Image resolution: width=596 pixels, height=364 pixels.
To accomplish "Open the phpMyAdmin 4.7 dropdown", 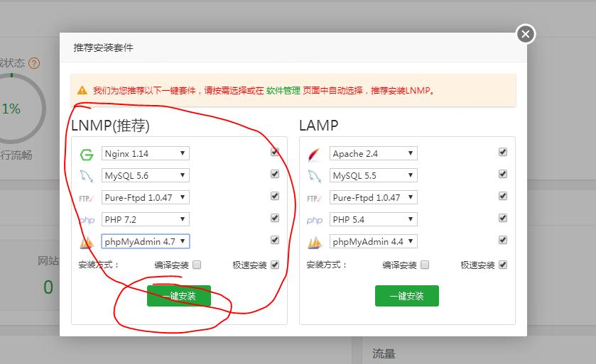I will (145, 241).
